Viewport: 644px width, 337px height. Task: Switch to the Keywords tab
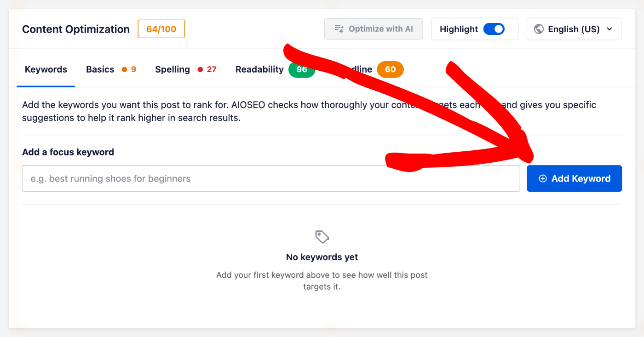(46, 69)
